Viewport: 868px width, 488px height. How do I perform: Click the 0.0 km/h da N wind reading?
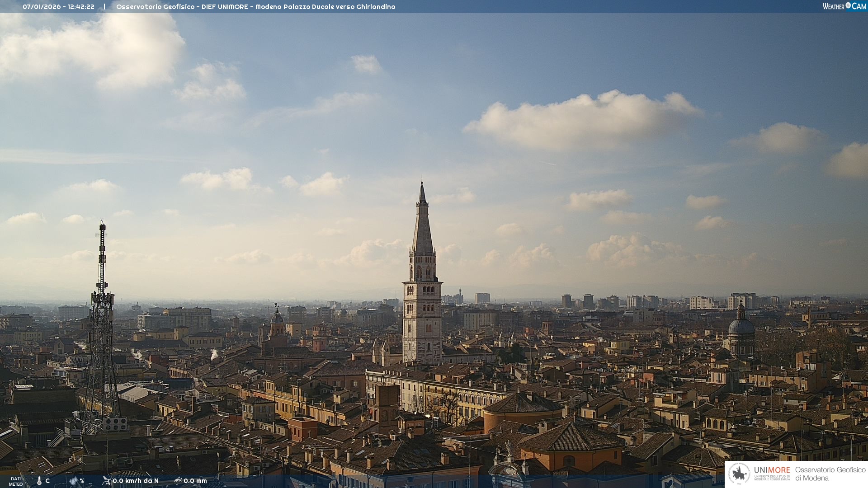point(136,481)
